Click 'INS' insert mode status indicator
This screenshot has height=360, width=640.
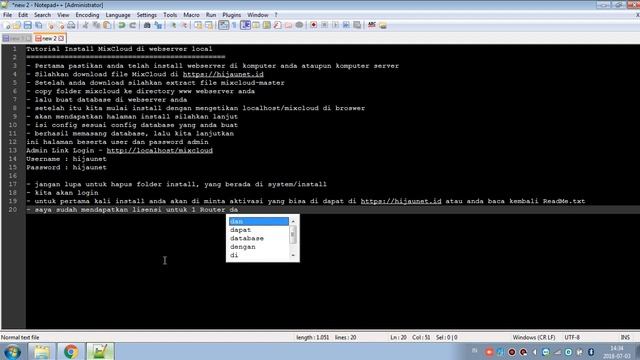tap(625, 338)
